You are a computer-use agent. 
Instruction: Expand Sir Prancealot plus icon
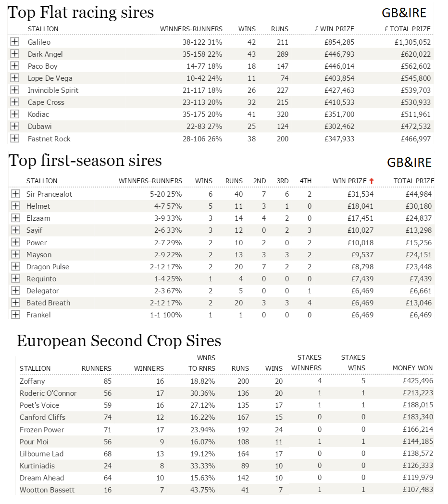coord(15,193)
